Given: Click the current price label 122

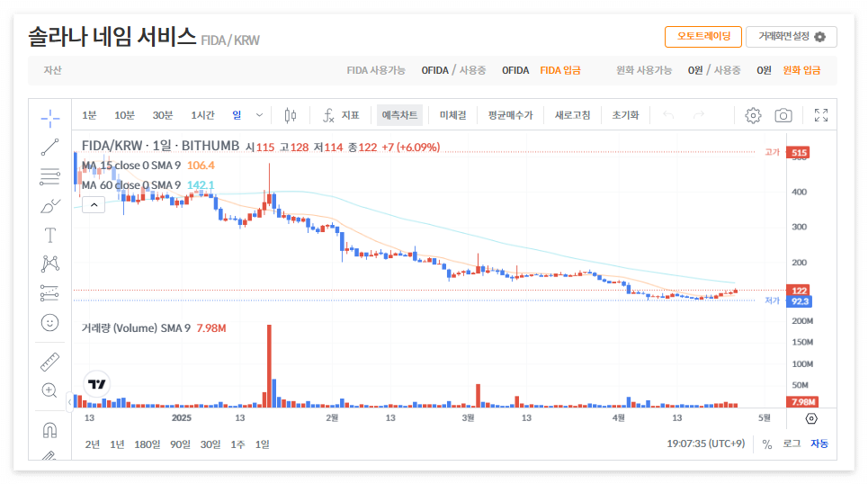Looking at the screenshot, I should tap(799, 291).
